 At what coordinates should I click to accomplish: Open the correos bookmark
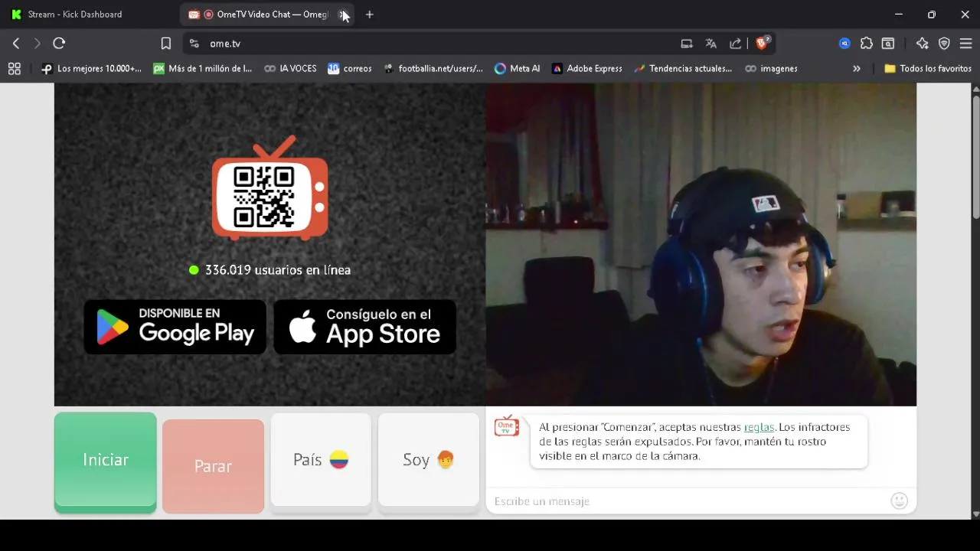349,69
